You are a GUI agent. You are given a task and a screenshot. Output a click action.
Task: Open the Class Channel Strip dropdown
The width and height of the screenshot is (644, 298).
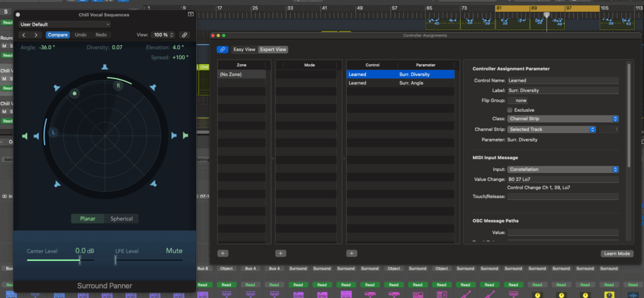click(x=563, y=119)
